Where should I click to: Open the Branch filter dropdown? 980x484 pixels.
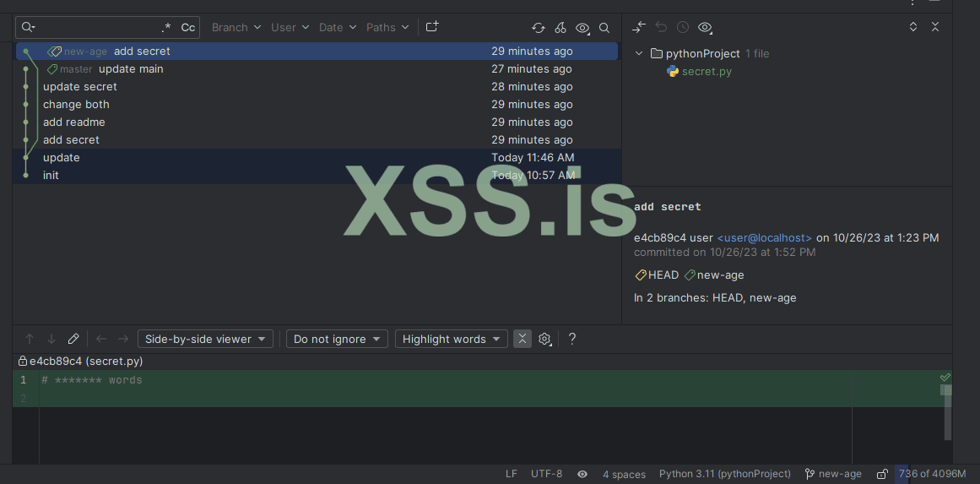click(x=236, y=28)
